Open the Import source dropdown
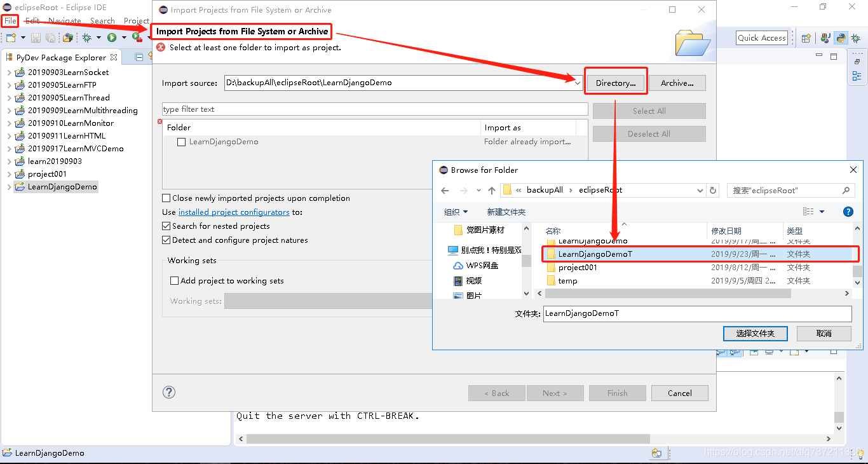The image size is (868, 464). pyautogui.click(x=577, y=83)
